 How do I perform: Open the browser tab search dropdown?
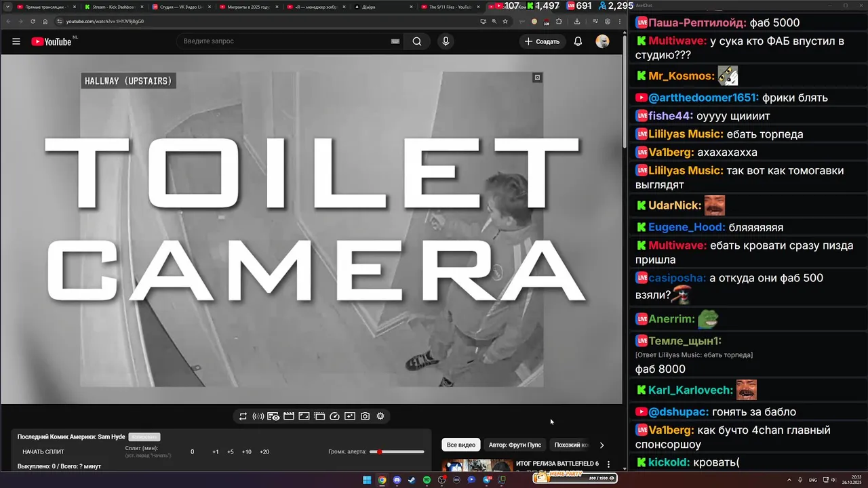coord(7,6)
